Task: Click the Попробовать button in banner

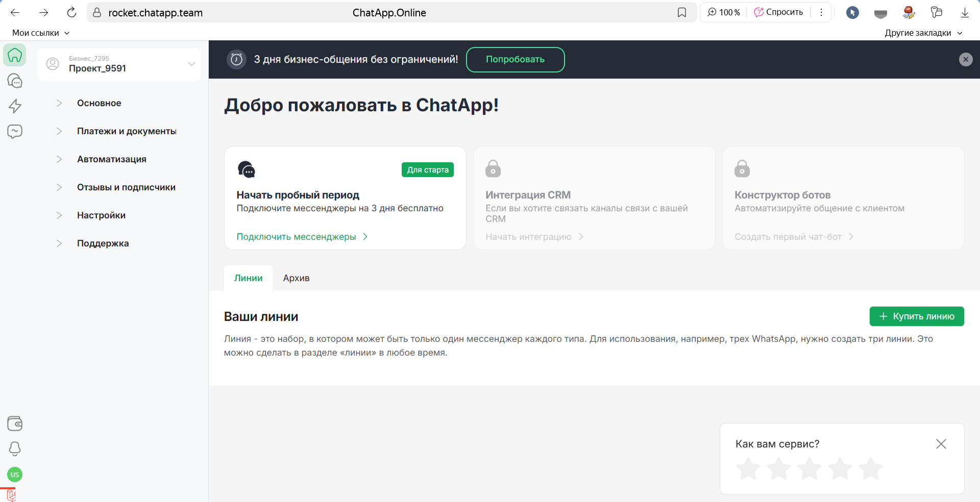Action: 515,60
